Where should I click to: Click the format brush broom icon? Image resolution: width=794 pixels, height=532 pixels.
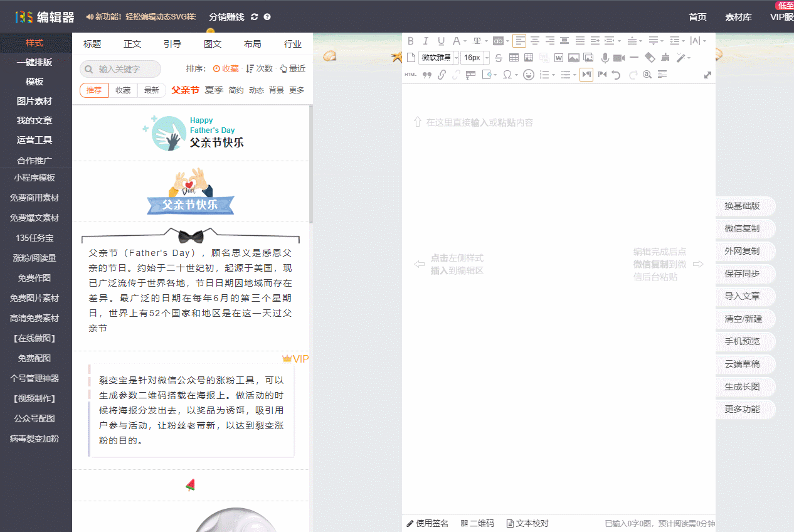(x=665, y=58)
